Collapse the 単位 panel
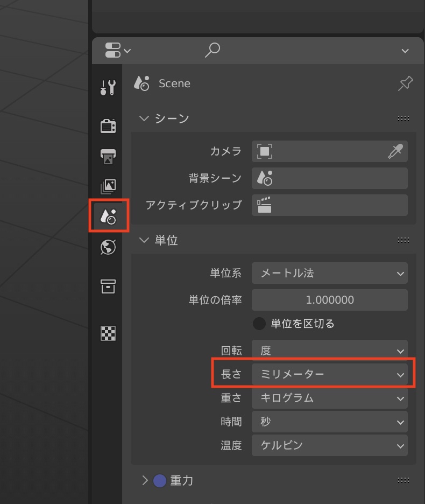Image resolution: width=425 pixels, height=504 pixels. click(144, 240)
